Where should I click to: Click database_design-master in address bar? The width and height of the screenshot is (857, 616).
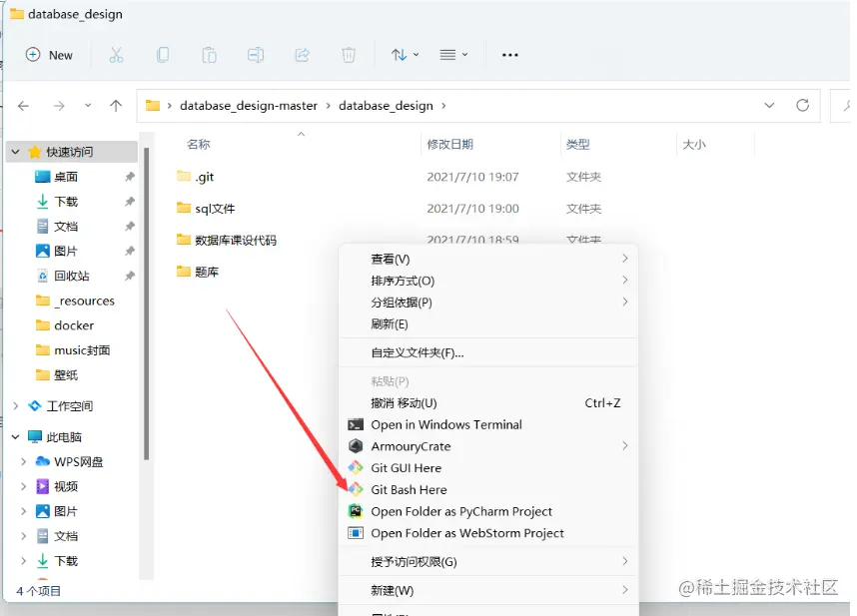click(x=249, y=106)
